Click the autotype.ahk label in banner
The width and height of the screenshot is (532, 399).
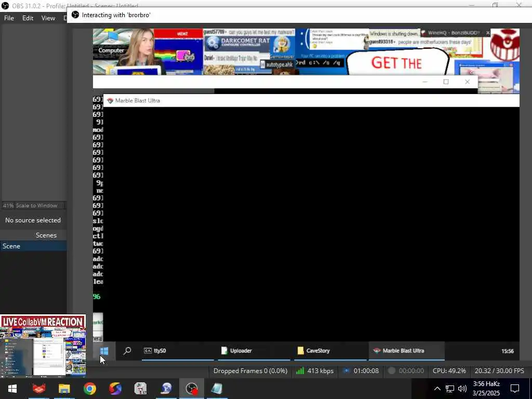click(277, 64)
